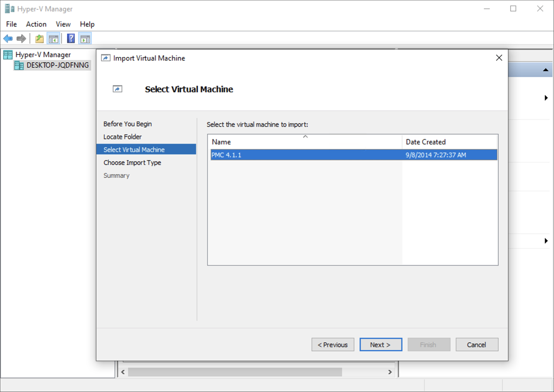
Task: Sort list by Name column header
Action: [305, 142]
